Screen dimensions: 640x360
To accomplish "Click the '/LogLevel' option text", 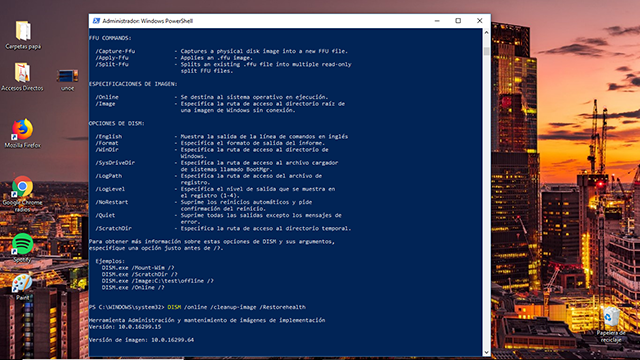I will point(110,189).
